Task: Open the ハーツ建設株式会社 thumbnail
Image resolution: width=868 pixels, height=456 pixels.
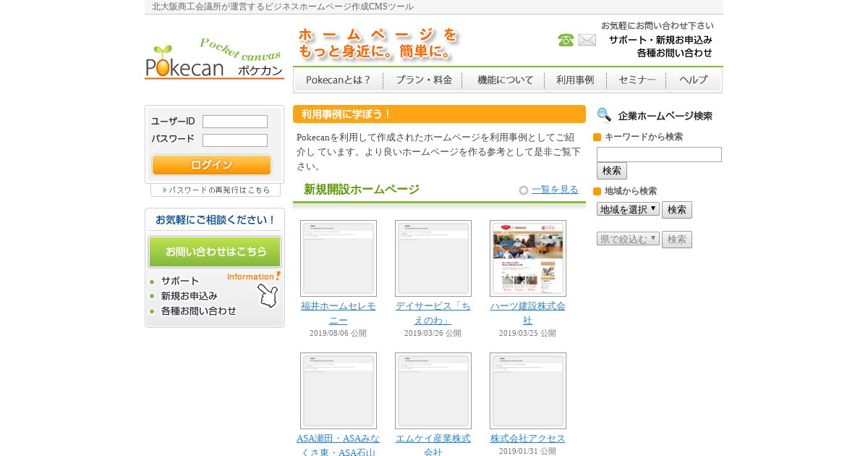Action: (x=528, y=258)
